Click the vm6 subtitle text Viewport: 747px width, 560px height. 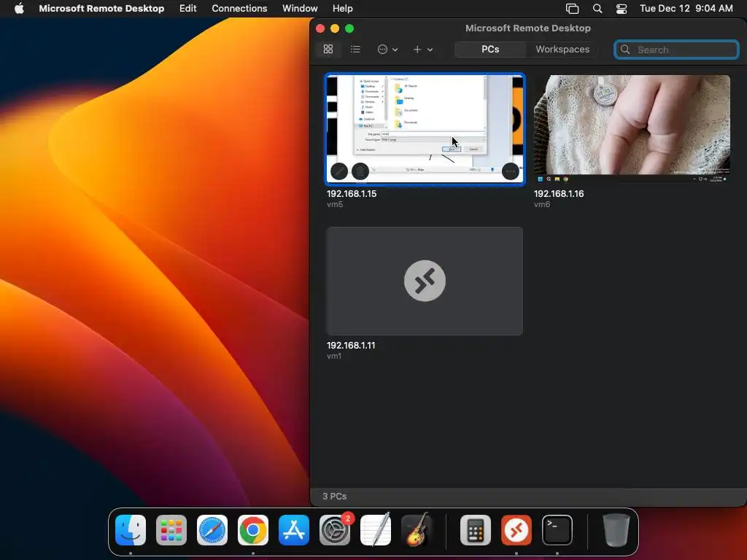coord(542,205)
